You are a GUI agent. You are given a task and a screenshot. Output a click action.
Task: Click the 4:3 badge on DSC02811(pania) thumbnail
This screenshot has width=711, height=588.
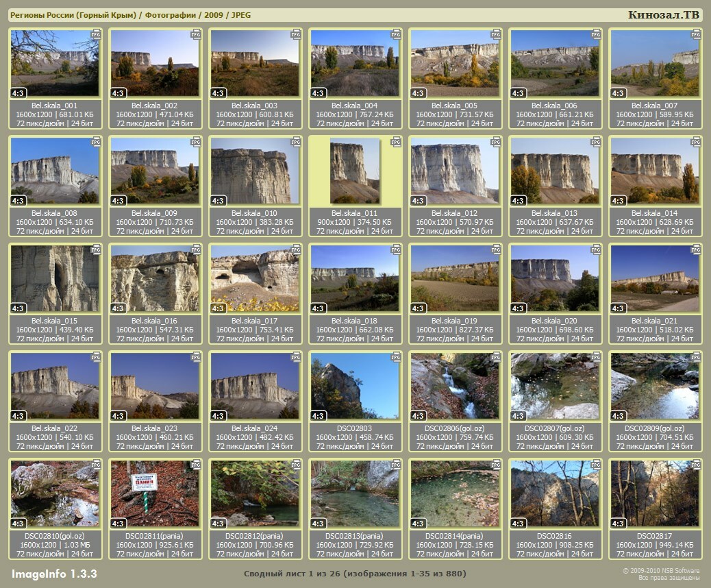coord(118,524)
